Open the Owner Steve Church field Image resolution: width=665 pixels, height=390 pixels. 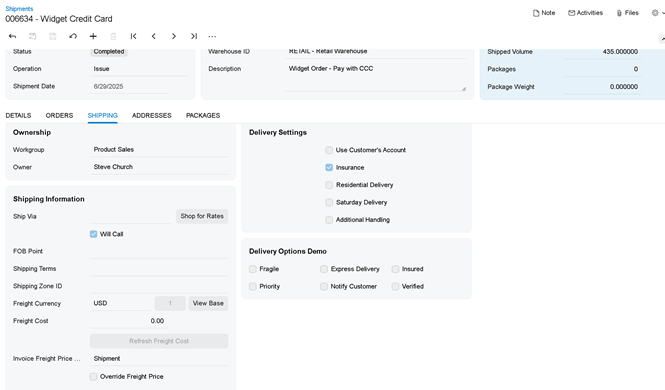(x=159, y=167)
